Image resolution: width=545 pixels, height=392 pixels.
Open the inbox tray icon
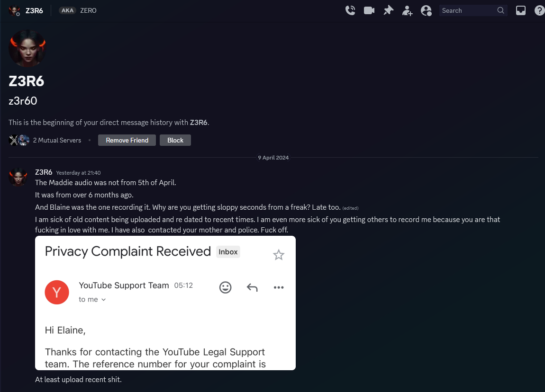click(521, 10)
